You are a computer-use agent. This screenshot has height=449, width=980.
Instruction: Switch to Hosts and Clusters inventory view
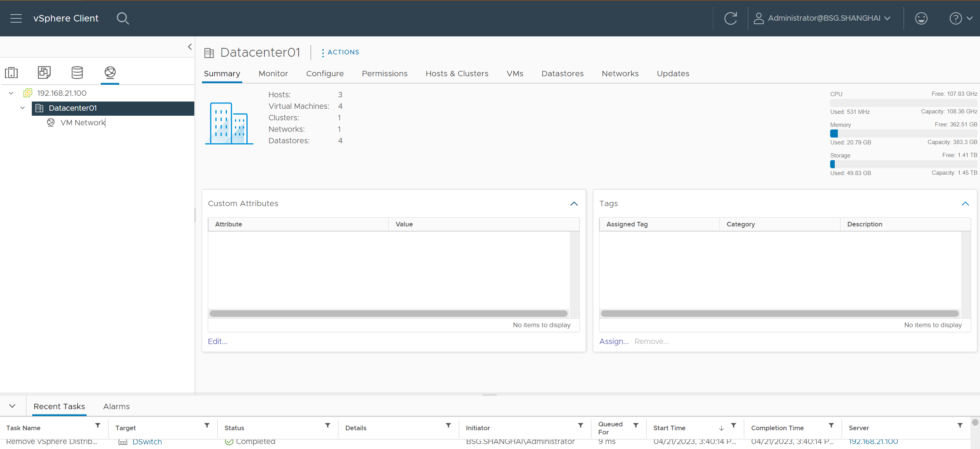coord(11,72)
